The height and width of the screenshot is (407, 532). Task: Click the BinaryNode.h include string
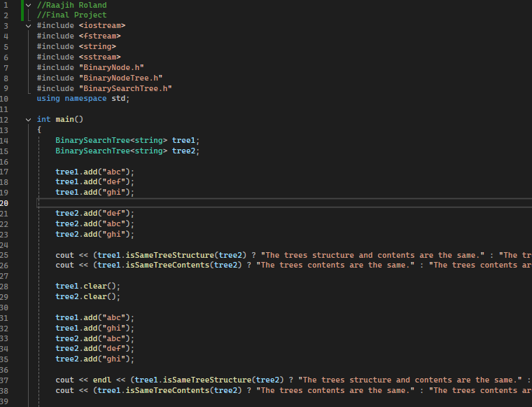point(111,67)
